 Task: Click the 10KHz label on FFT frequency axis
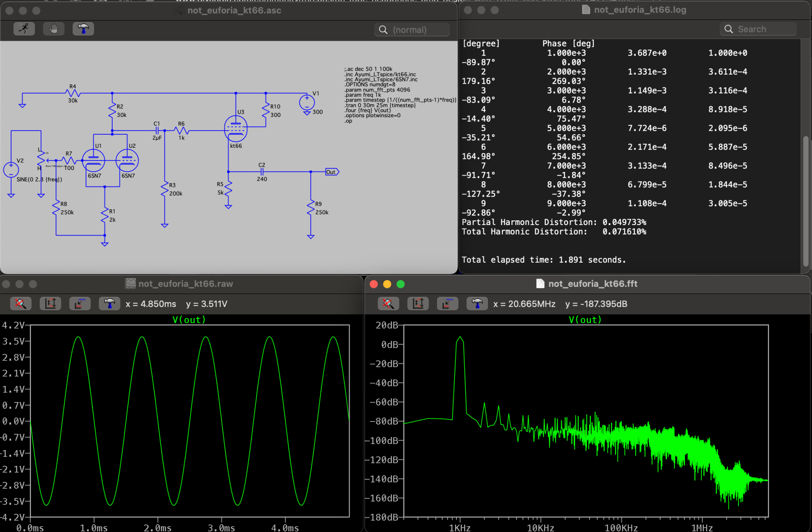540,528
